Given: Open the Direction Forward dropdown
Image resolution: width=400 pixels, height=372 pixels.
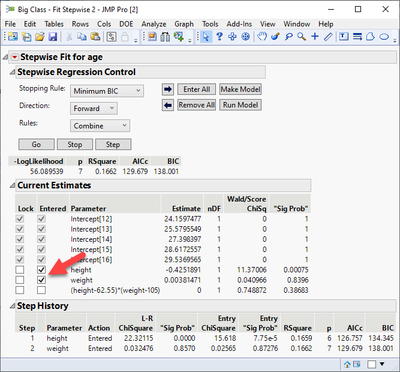Looking at the screenshot, I should pos(94,108).
